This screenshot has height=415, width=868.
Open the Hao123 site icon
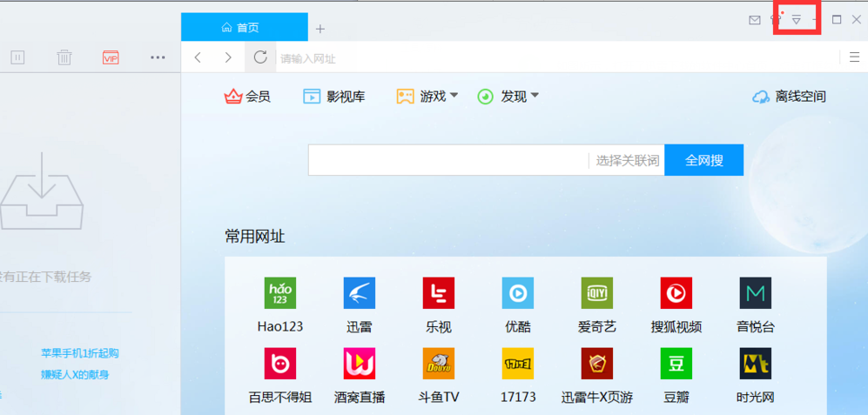[x=280, y=292]
